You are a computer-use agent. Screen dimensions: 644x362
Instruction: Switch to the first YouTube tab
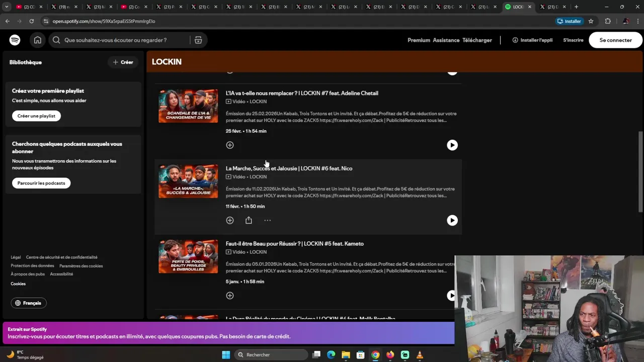click(30, 7)
